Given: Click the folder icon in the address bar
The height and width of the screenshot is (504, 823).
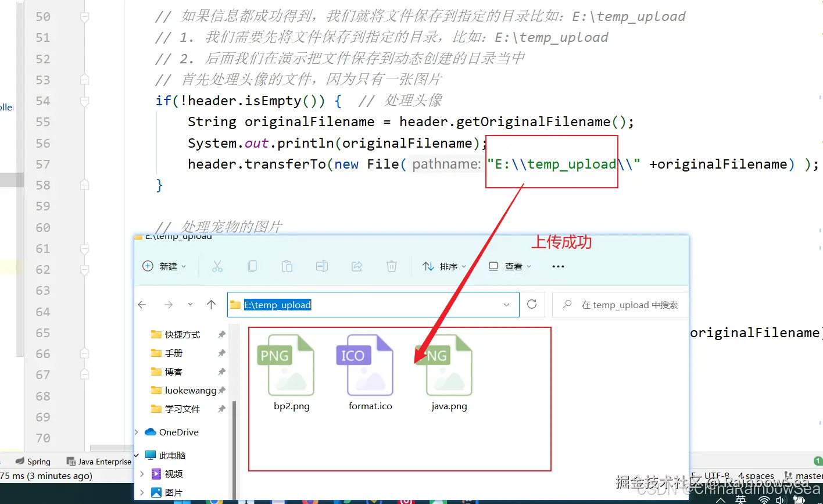Looking at the screenshot, I should tap(235, 305).
